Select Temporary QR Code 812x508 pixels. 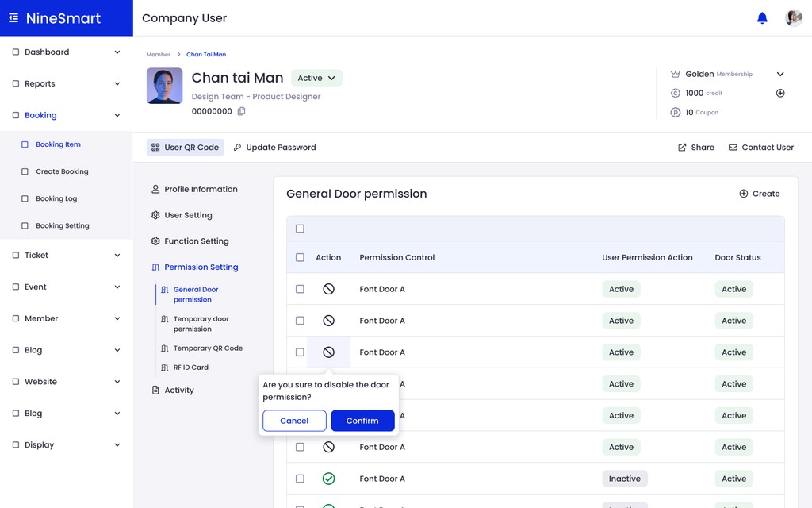[201, 348]
